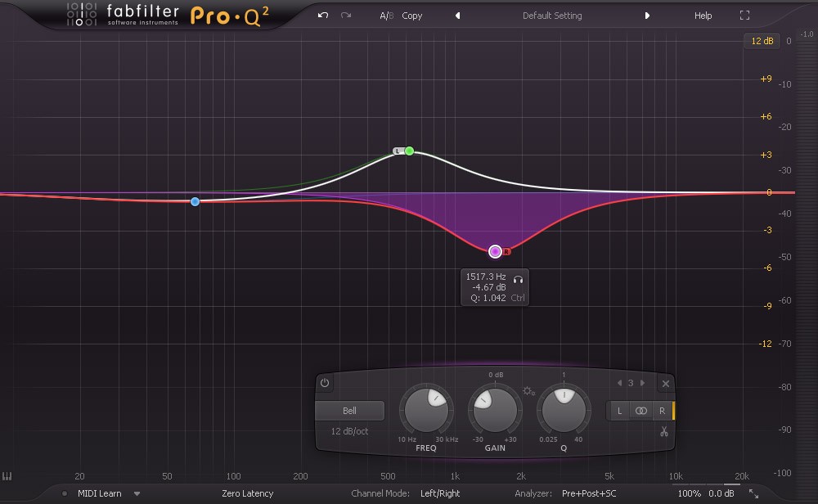Click the GAIN knob
The height and width of the screenshot is (504, 818).
495,411
